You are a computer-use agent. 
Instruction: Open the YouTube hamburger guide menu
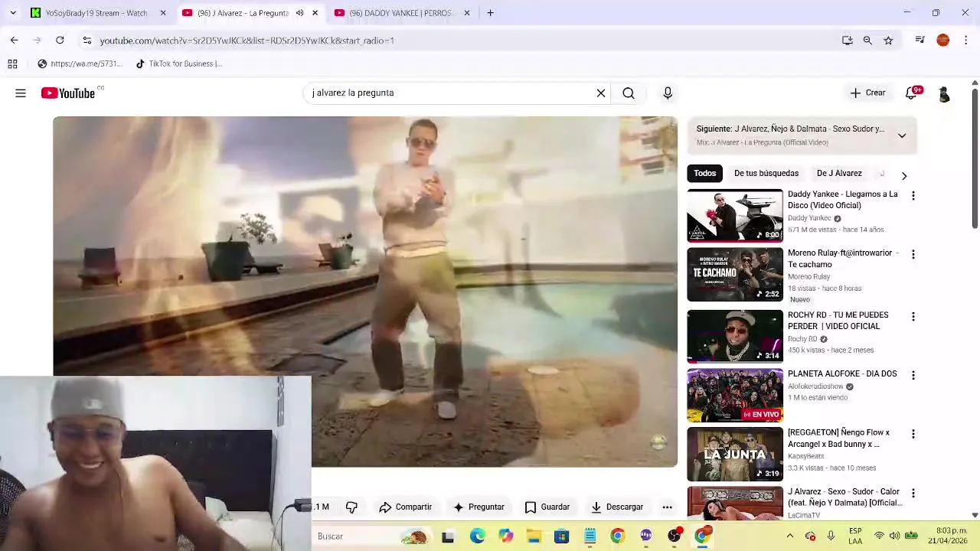(21, 93)
